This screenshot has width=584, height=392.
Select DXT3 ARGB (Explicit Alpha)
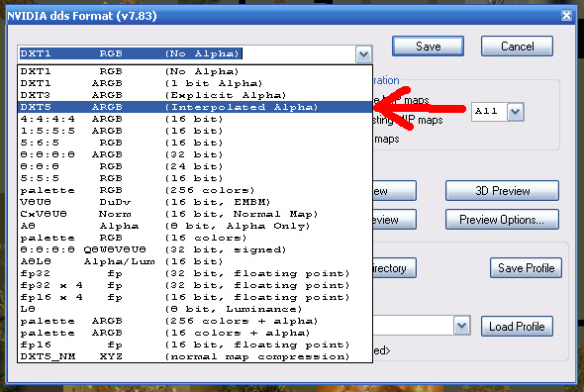click(x=195, y=95)
